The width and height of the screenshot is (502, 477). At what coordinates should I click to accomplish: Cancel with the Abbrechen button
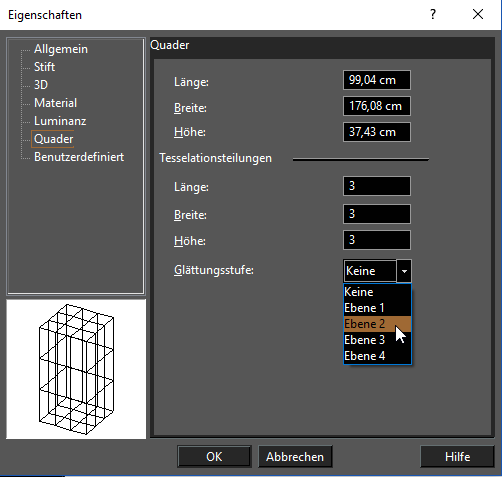[x=295, y=457]
